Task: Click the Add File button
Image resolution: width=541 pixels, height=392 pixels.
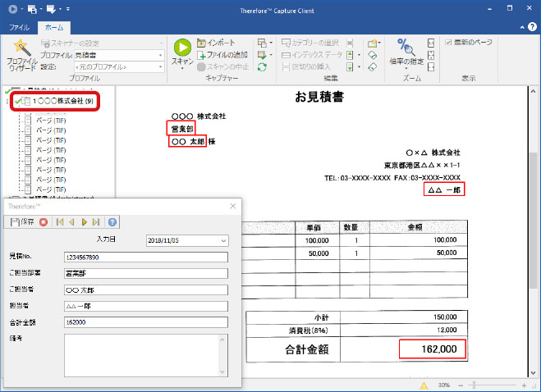Action: click(222, 55)
